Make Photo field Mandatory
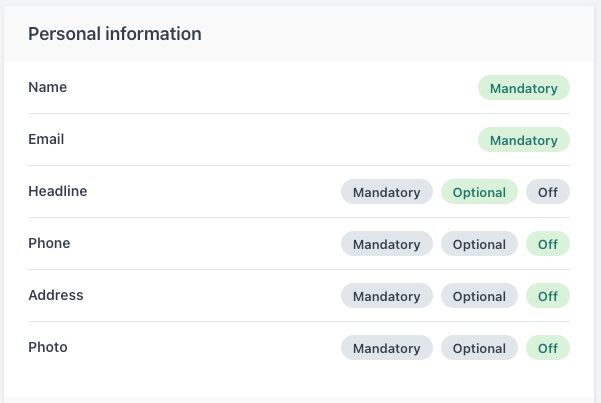601x403 pixels. pyautogui.click(x=387, y=348)
